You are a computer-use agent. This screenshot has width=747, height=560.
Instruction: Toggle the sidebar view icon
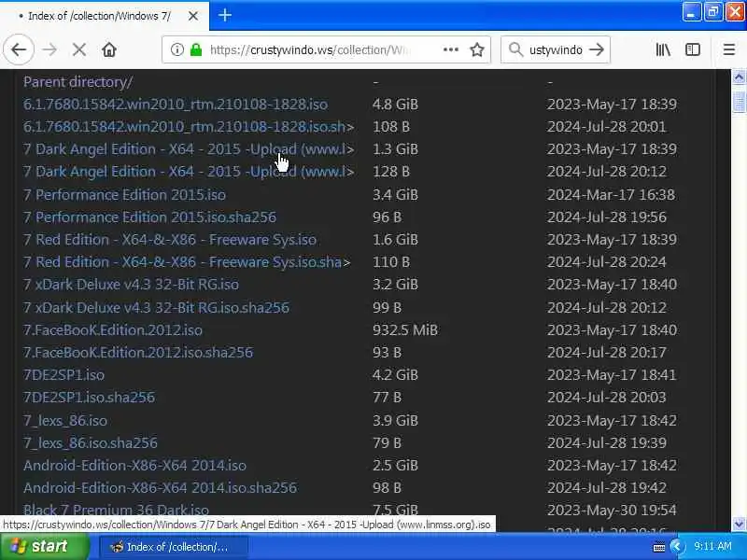click(692, 49)
